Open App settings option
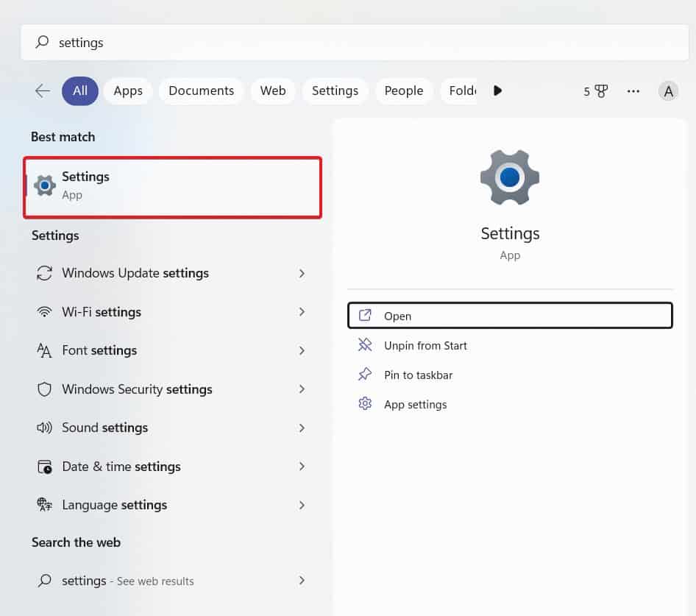Image resolution: width=696 pixels, height=616 pixels. tap(510, 405)
